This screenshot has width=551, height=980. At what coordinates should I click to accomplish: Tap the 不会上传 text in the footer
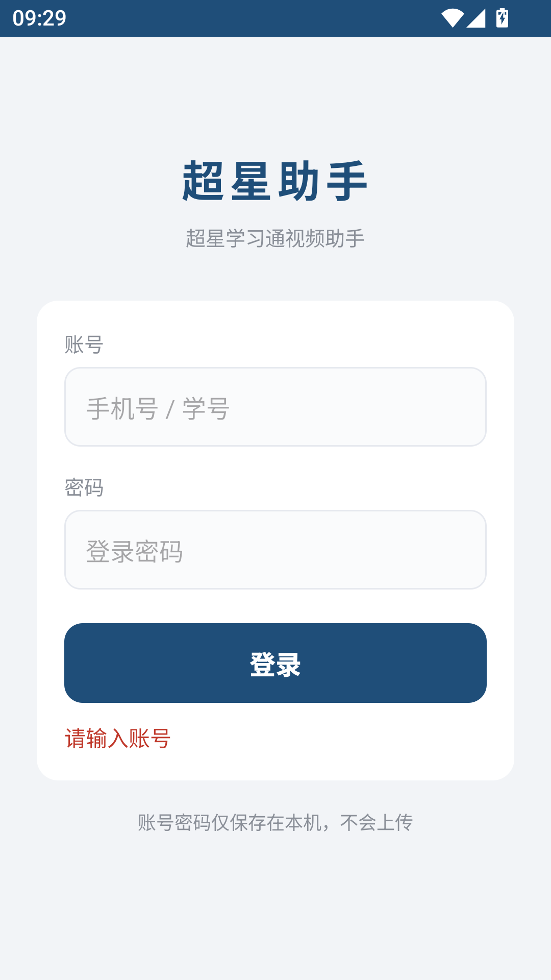377,822
